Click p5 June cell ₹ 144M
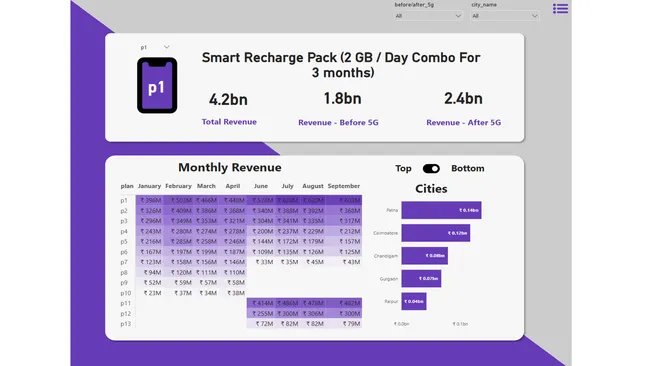The width and height of the screenshot is (650, 366). point(262,241)
